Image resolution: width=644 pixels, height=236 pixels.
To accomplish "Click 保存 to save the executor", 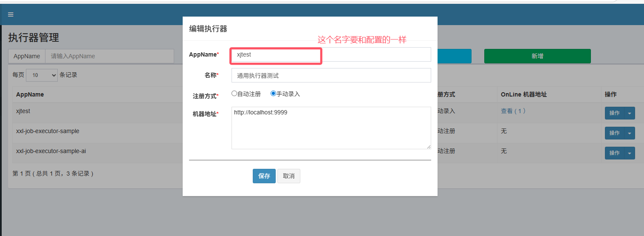I will pos(264,176).
